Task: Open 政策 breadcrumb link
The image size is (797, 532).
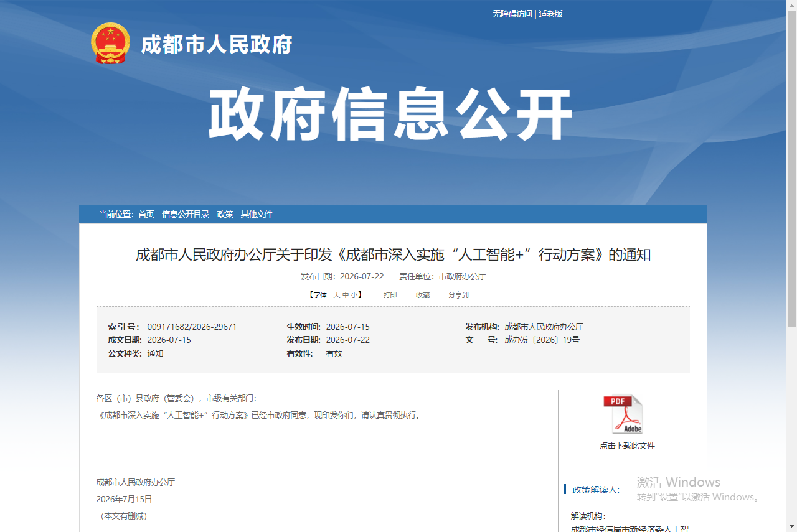Action: coord(225,214)
